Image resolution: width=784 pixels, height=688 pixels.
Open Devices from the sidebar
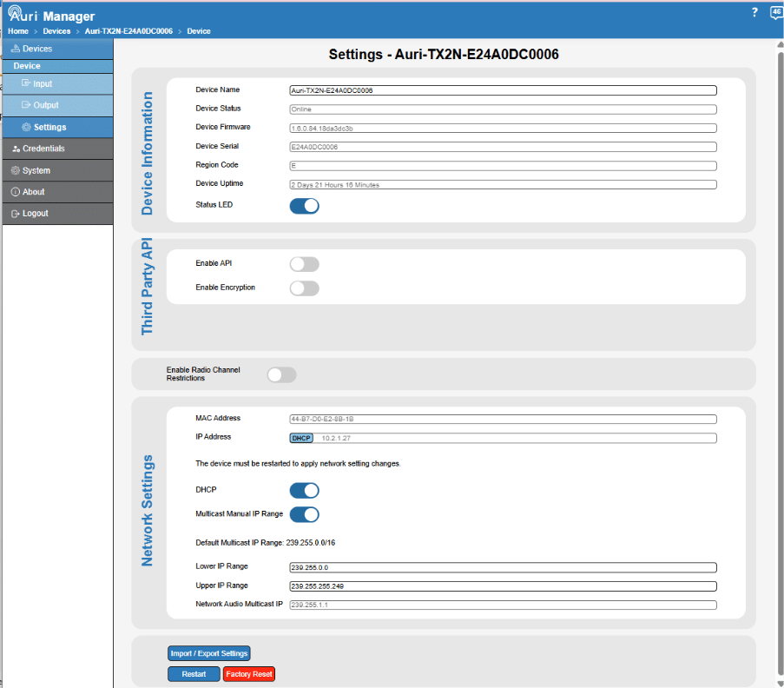point(57,49)
